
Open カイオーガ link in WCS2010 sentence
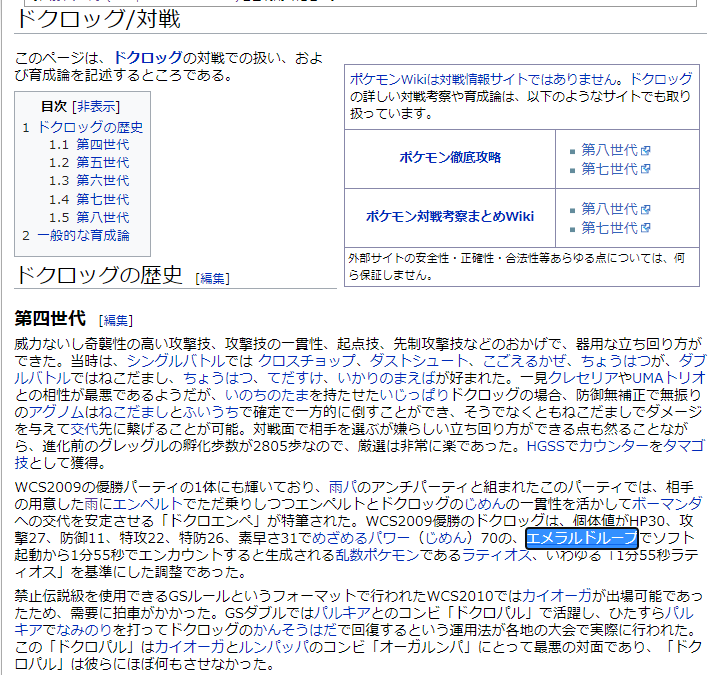click(557, 596)
